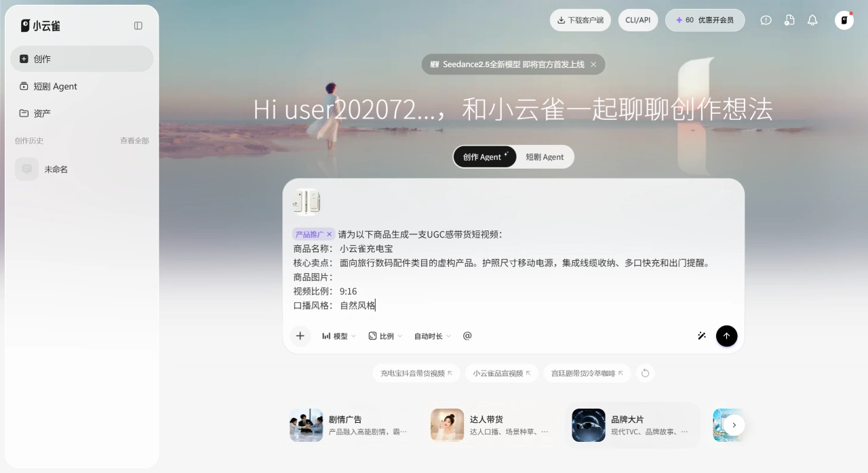Open the 未命名 history entry
Screen dimensions: 868x473
click(x=82, y=169)
